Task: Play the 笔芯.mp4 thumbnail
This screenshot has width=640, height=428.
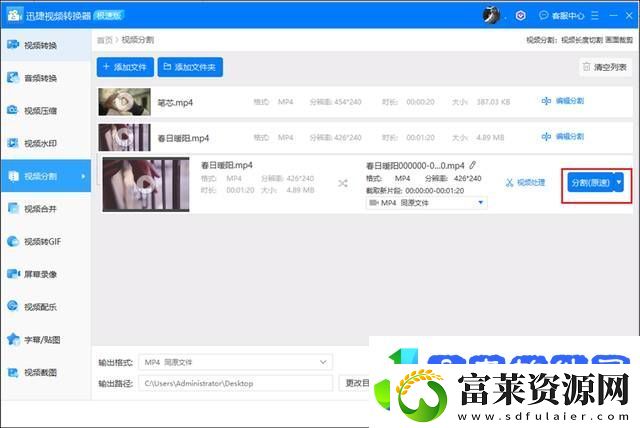Action: pos(124,102)
